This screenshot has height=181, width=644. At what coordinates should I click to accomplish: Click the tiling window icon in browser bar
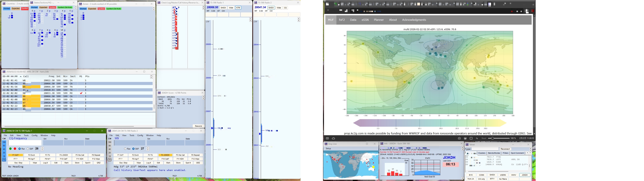coord(471,138)
